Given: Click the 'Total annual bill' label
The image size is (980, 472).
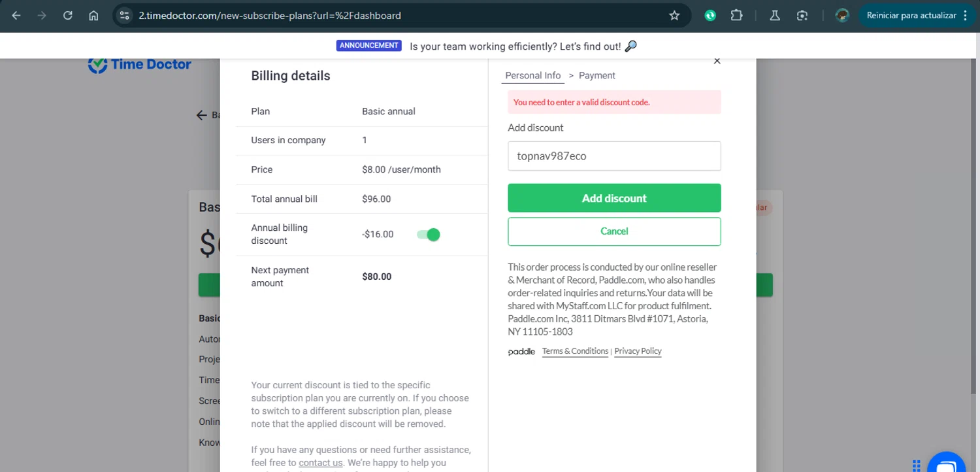Looking at the screenshot, I should pos(284,199).
